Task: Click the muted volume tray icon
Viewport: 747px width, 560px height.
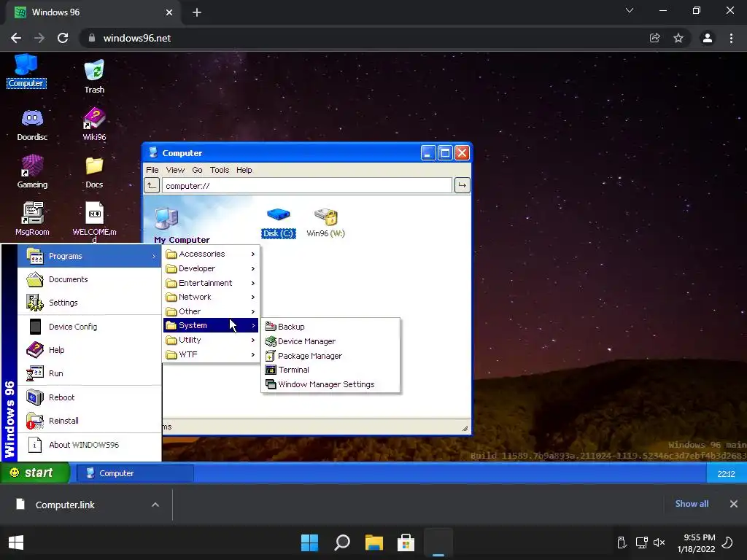Action: pyautogui.click(x=659, y=542)
